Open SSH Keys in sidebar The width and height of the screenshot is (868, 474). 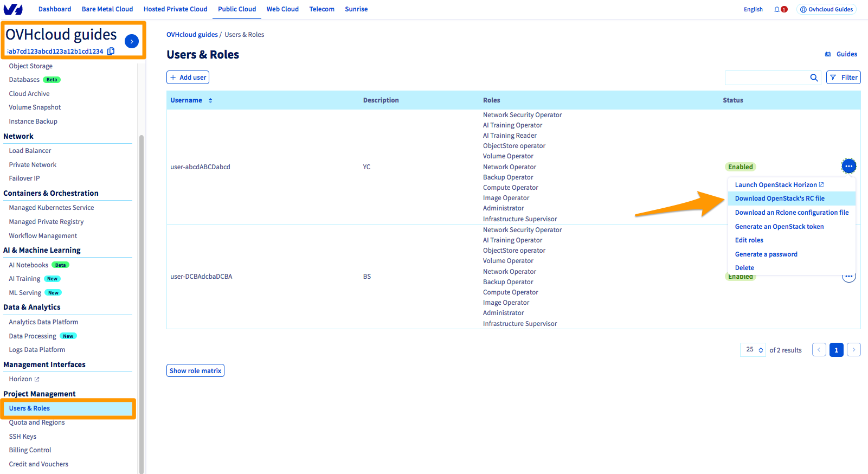tap(23, 437)
